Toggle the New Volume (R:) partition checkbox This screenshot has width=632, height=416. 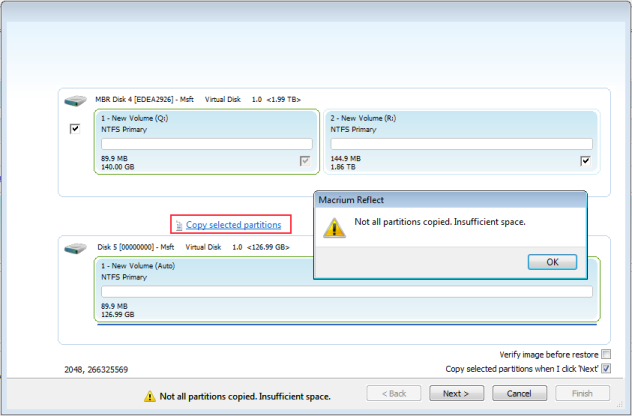coord(585,161)
